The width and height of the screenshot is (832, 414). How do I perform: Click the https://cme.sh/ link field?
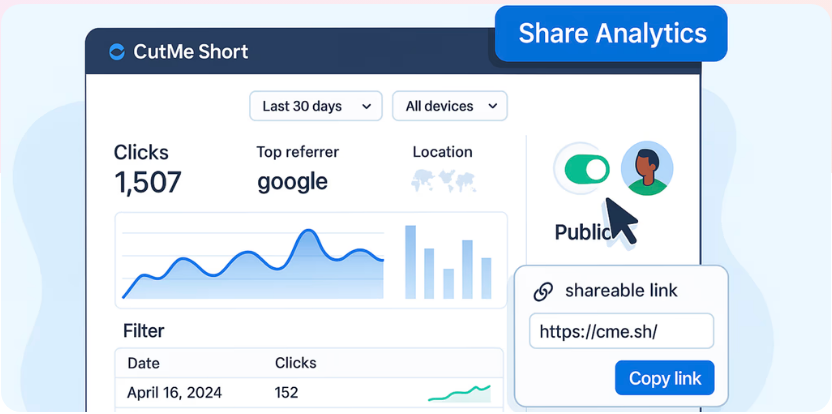[621, 331]
